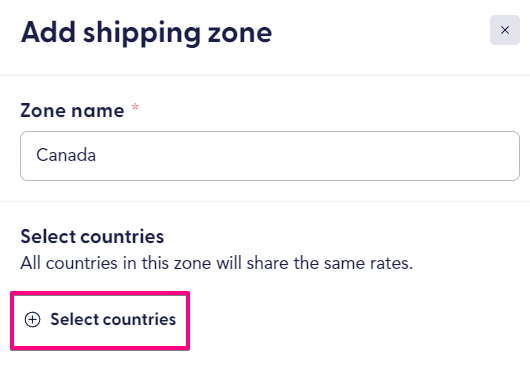
Task: Click the word 'zone' in the dialog title
Action: tap(240, 33)
